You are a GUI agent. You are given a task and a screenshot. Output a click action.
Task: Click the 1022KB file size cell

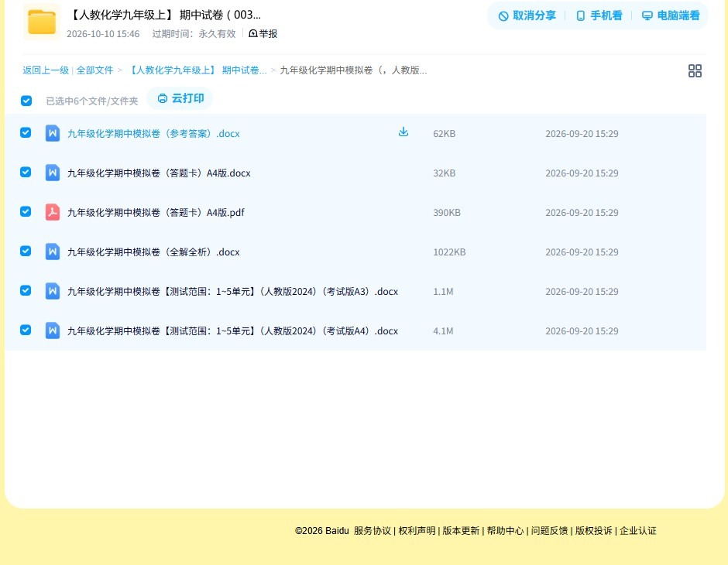pos(449,252)
